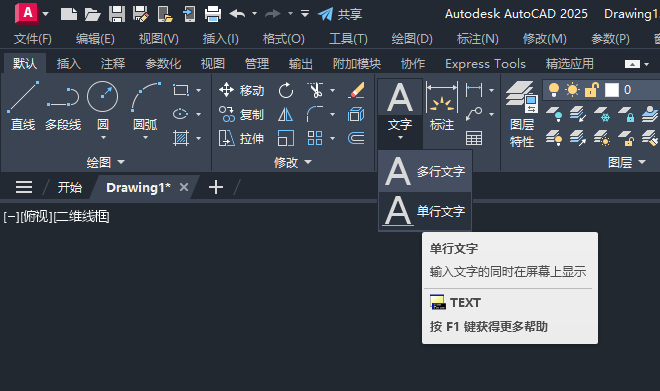
Task: Open an existing file via folder icon
Action: [93, 14]
